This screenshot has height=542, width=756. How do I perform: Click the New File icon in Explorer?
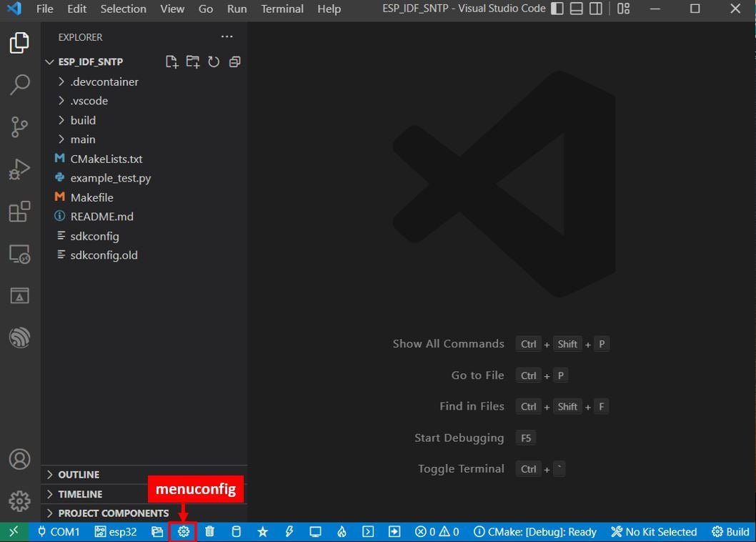[x=171, y=61]
